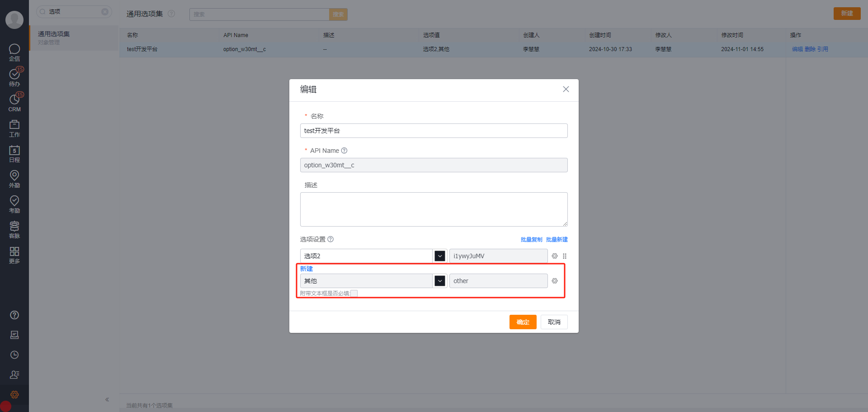
Task: Clear the search box with the x icon
Action: (105, 11)
